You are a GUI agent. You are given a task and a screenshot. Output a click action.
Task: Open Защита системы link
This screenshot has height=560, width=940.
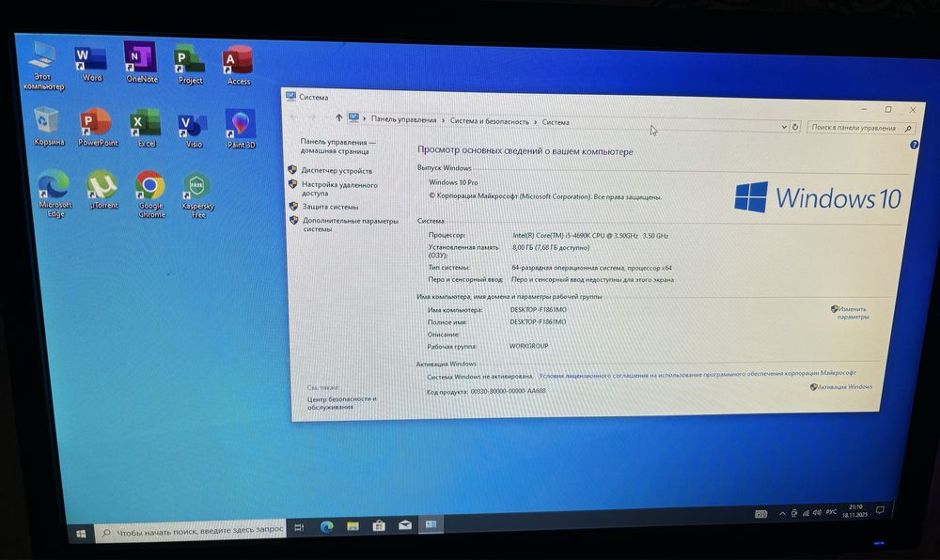point(330,207)
